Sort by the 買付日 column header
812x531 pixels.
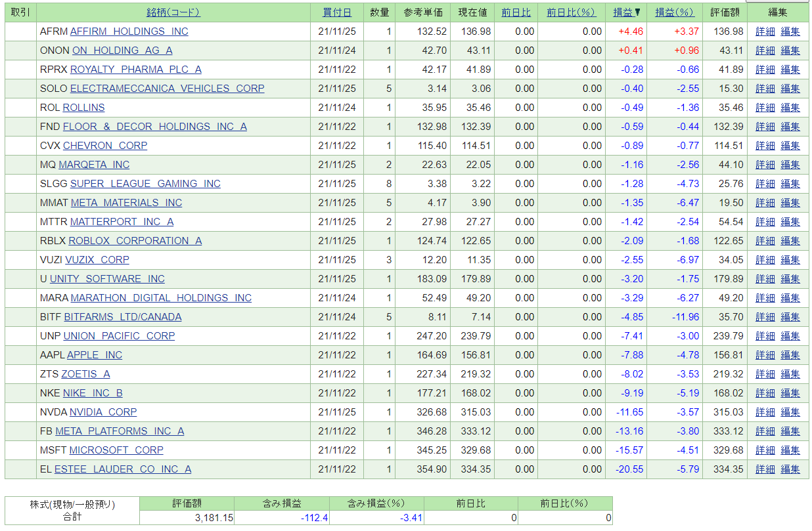(x=337, y=12)
